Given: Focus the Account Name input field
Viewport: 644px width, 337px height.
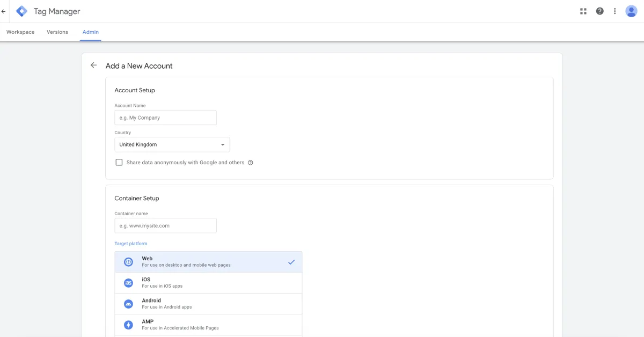Looking at the screenshot, I should [x=166, y=118].
